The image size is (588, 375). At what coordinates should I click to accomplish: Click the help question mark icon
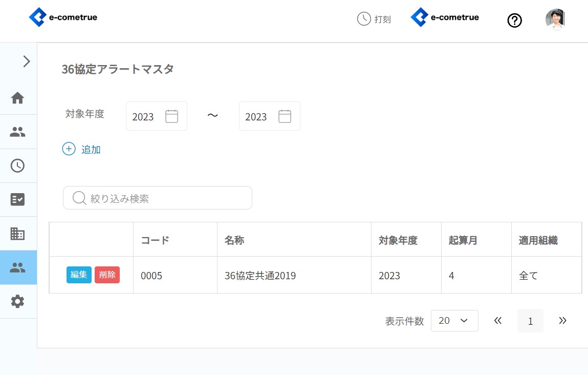point(514,20)
